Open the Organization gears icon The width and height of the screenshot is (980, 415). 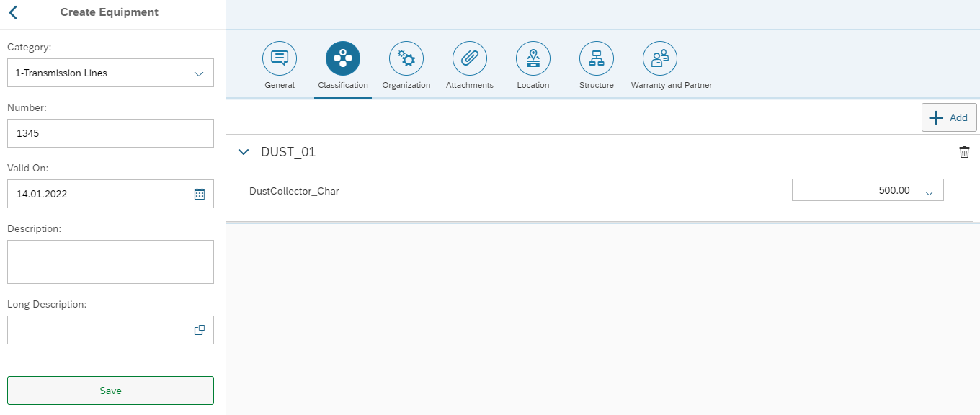pos(406,58)
